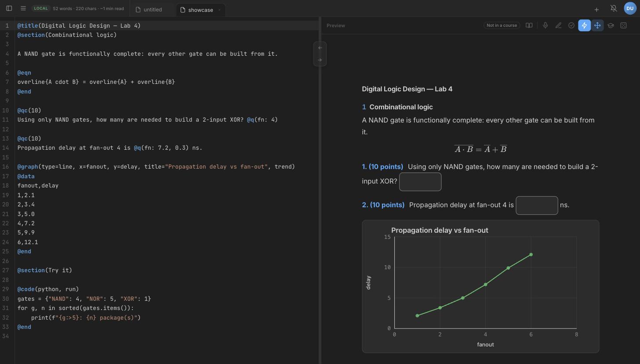The width and height of the screenshot is (640, 364).
Task: Click the rendered NAND equation in preview
Action: (x=480, y=149)
